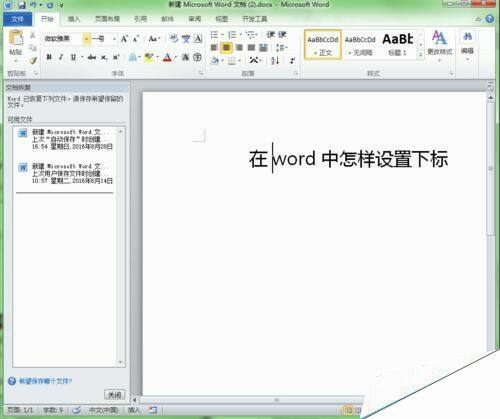Toggle Superscript formatting
Image resolution: width=500 pixels, height=419 pixels.
(116, 57)
